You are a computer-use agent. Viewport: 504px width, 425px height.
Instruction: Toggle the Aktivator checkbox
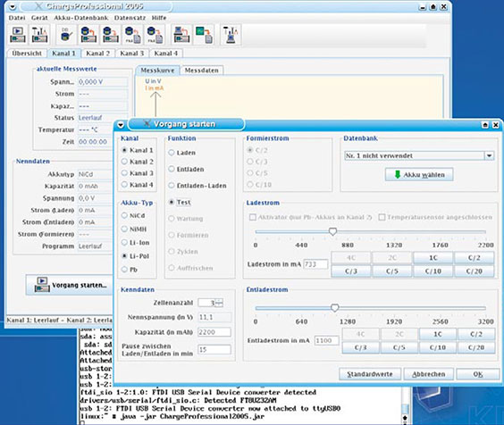pos(253,217)
